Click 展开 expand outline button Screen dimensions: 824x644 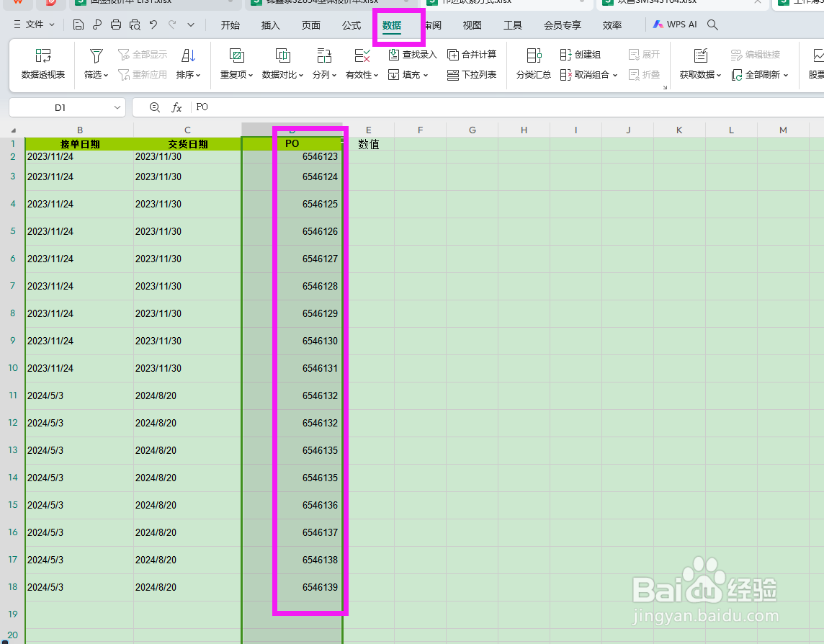644,54
